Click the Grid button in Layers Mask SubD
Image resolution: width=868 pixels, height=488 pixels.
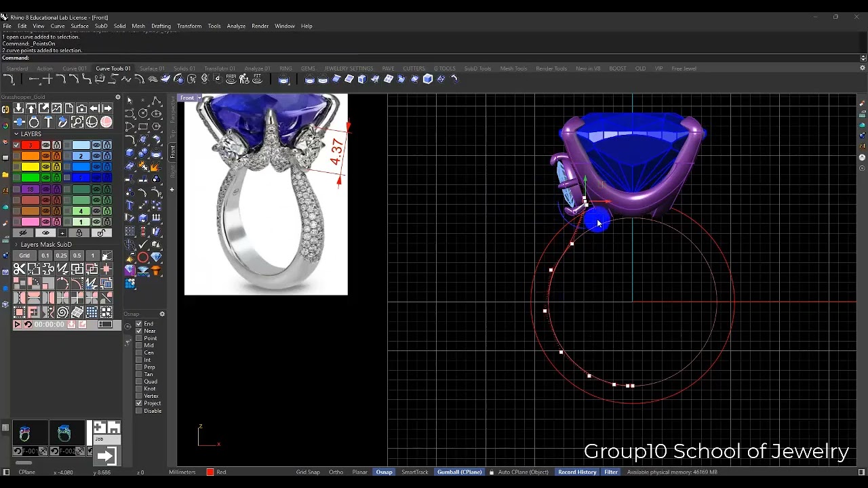24,256
